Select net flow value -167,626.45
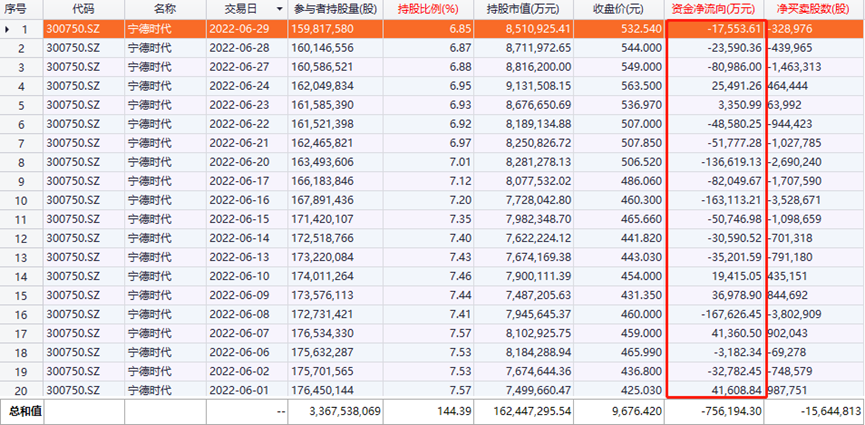 [x=731, y=315]
